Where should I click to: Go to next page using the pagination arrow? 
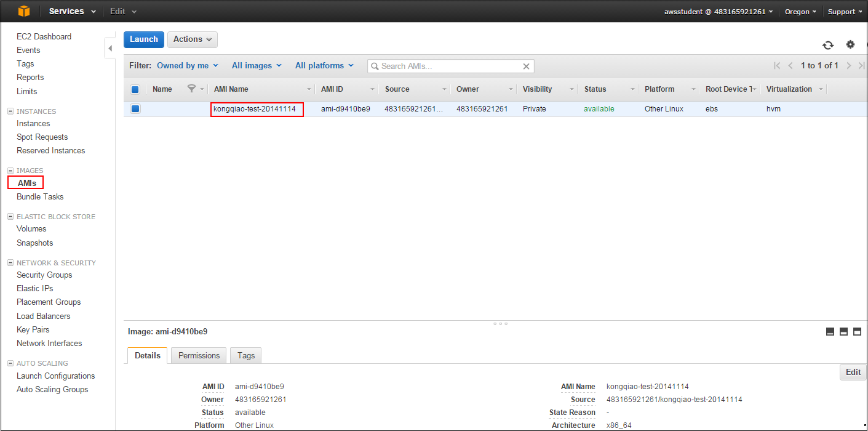tap(848, 66)
